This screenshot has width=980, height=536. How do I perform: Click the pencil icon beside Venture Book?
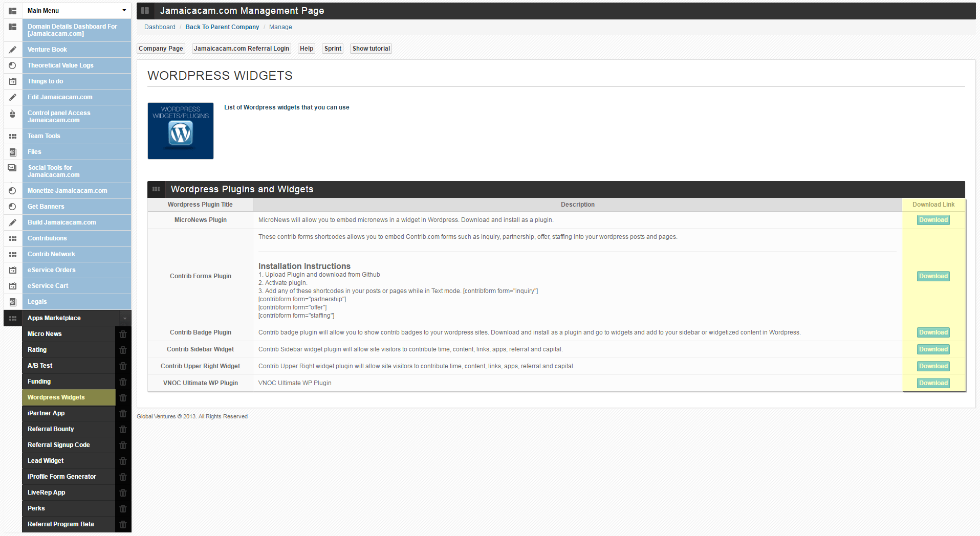tap(13, 50)
